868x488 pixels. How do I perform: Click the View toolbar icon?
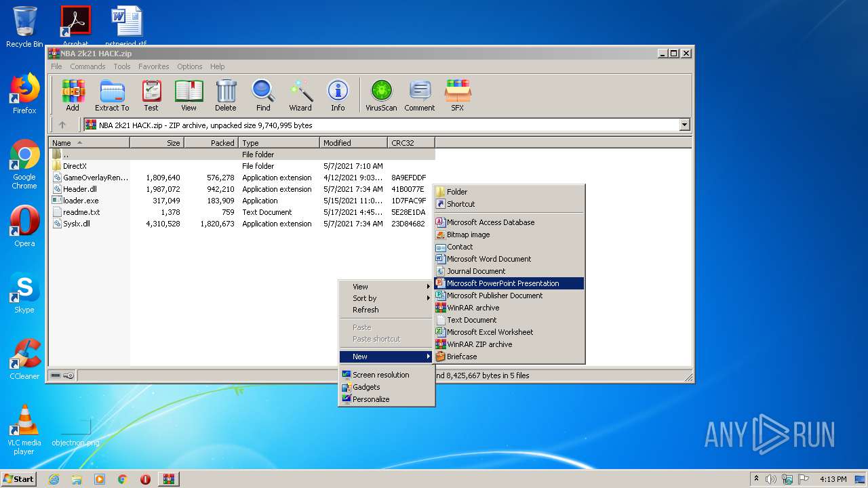[189, 96]
